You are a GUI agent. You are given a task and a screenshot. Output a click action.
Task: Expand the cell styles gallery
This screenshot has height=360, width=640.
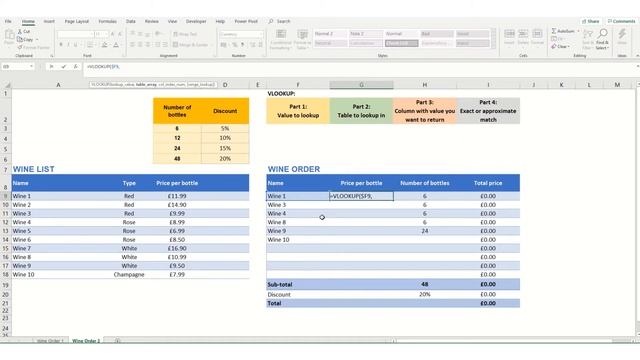pos(493,47)
